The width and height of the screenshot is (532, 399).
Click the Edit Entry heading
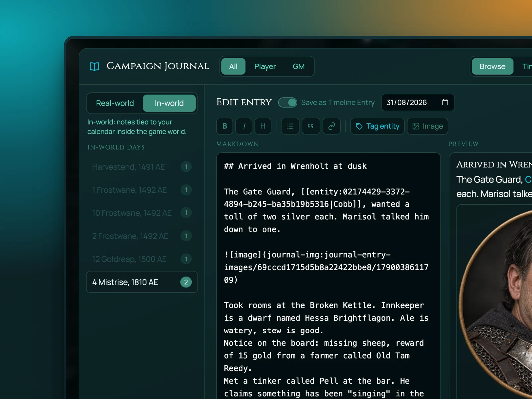[x=244, y=102]
